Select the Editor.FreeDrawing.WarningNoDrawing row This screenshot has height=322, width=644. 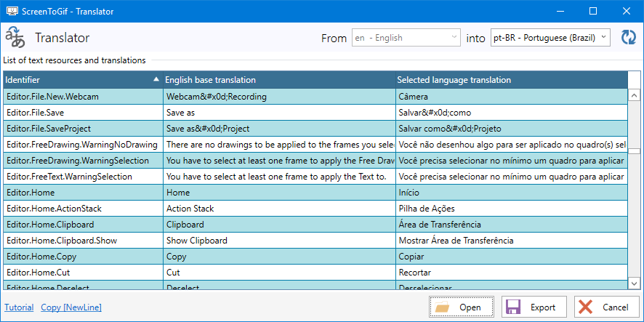[x=315, y=145]
